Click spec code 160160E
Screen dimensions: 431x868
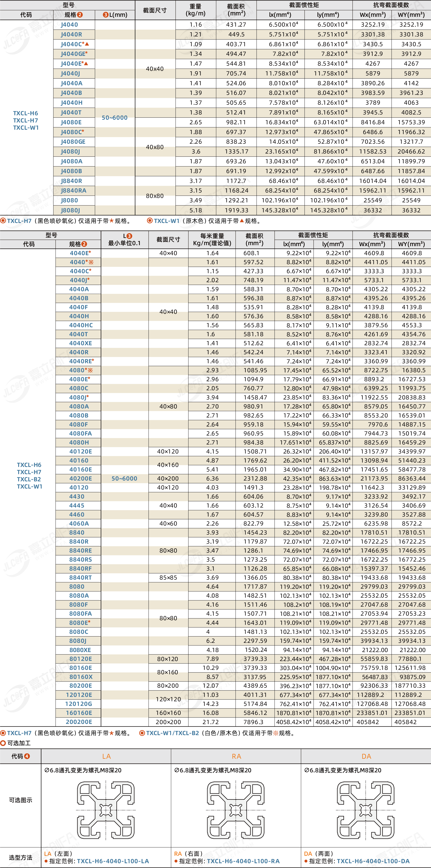(78, 713)
